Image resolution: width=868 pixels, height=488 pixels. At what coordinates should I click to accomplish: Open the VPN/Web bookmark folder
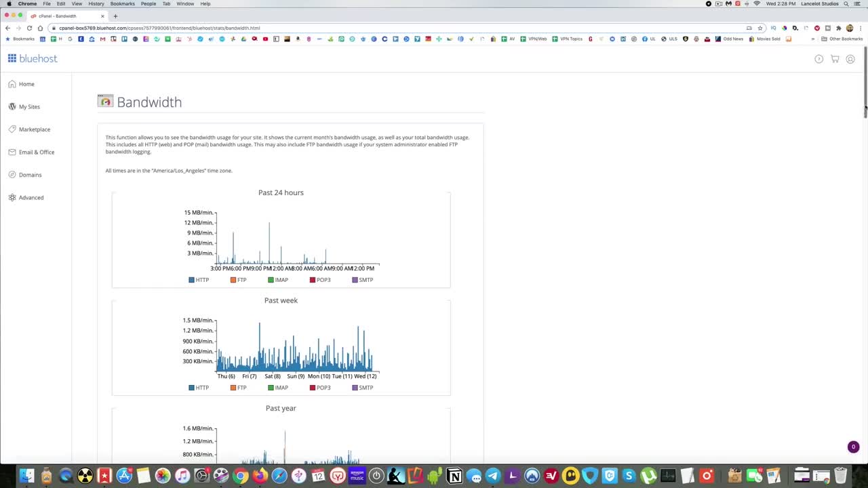(x=534, y=39)
